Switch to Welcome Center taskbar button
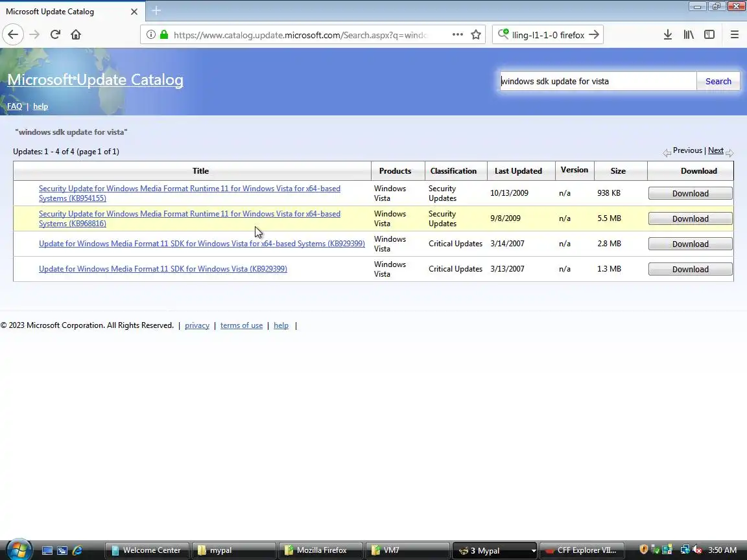This screenshot has width=747, height=560. pos(147,550)
